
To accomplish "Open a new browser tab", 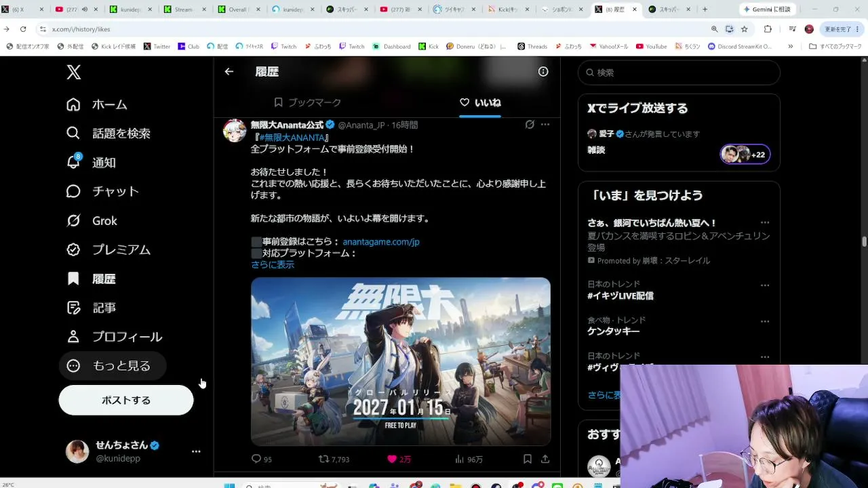I will tap(705, 9).
